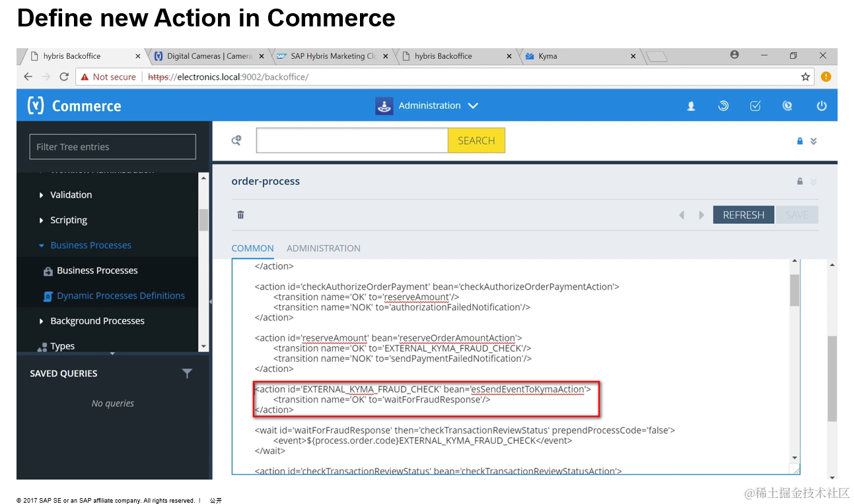Go to previous item arrow
Viewport: 854px width, 504px height.
pos(682,215)
